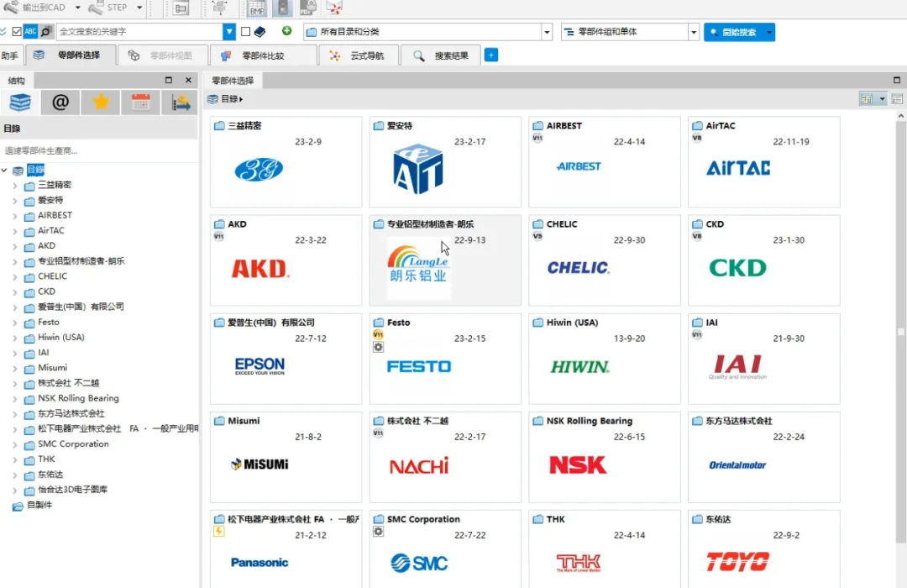Expand the SMC Corporation tree node
The image size is (907, 588).
pyautogui.click(x=15, y=445)
